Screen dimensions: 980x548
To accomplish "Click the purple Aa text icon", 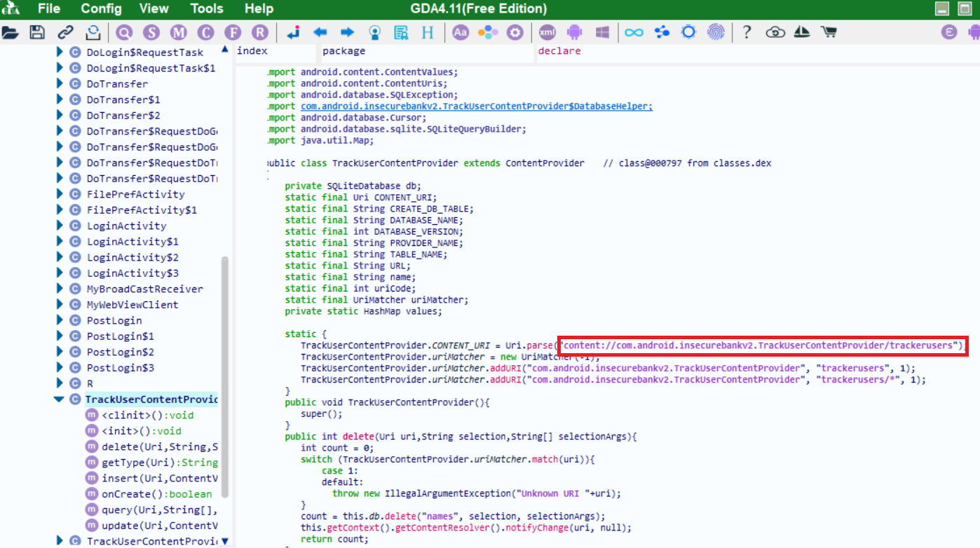I will tap(461, 32).
